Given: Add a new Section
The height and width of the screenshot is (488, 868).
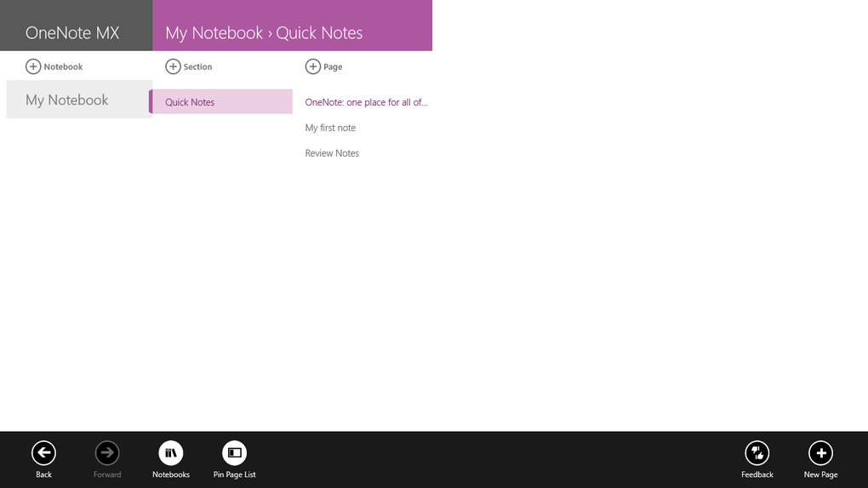Looking at the screenshot, I should [189, 66].
